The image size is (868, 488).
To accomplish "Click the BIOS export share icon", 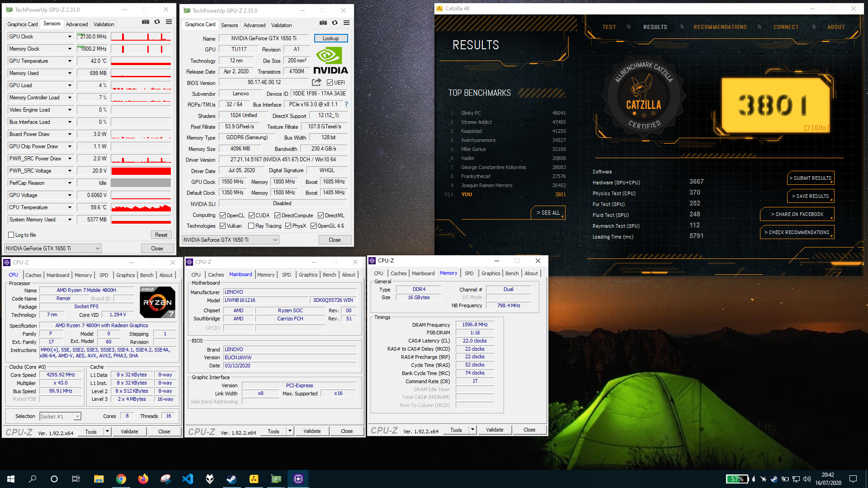I will tap(316, 82).
